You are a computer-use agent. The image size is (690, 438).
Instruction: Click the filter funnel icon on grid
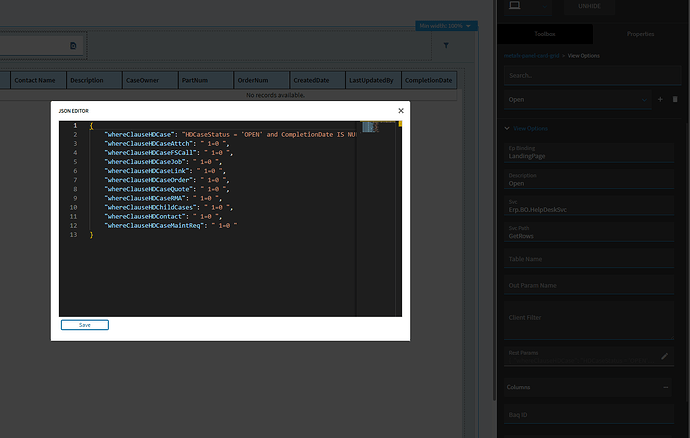(x=445, y=46)
